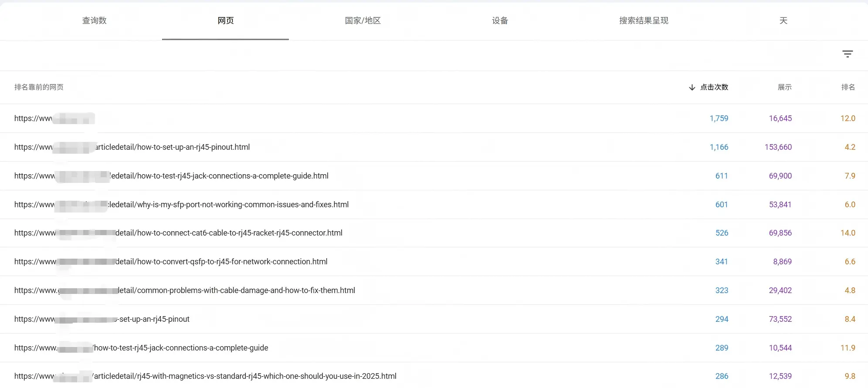868x388 pixels.
Task: Click the clicks value 1,759
Action: pos(719,118)
